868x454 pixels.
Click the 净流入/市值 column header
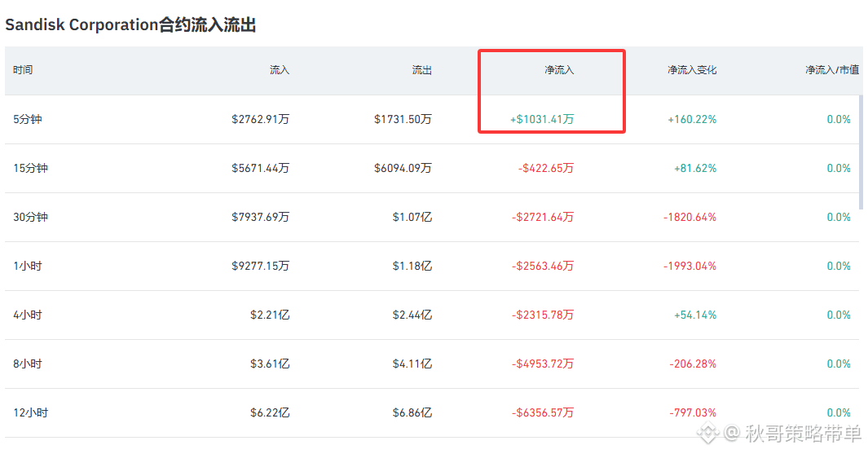pyautogui.click(x=832, y=70)
